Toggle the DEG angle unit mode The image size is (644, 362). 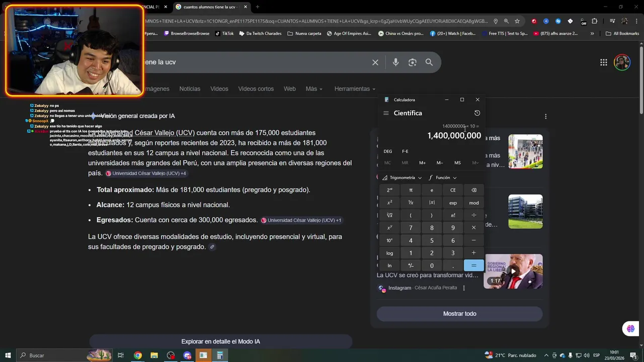(x=388, y=151)
